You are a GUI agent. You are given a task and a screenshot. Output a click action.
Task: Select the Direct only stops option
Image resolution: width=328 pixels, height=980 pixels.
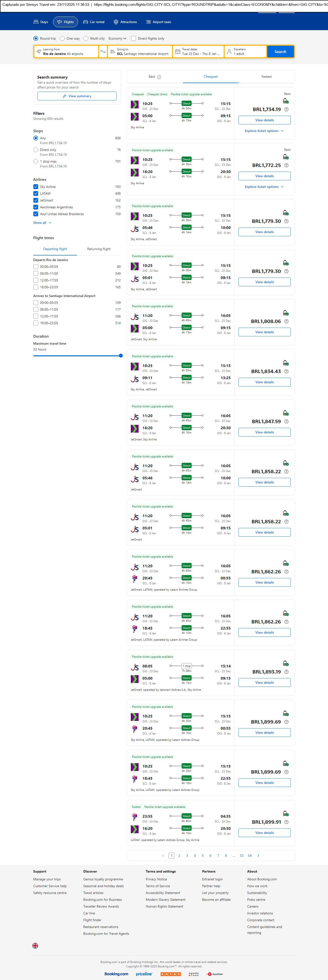36,150
